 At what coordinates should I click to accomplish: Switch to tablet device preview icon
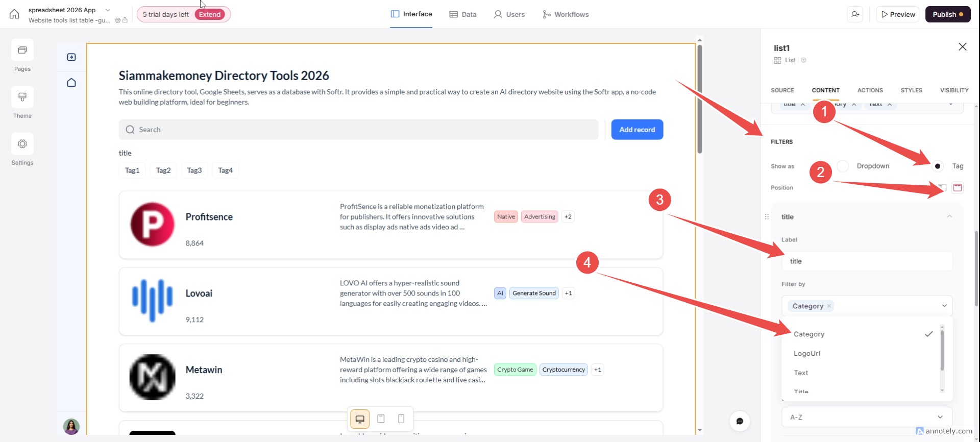pos(381,419)
